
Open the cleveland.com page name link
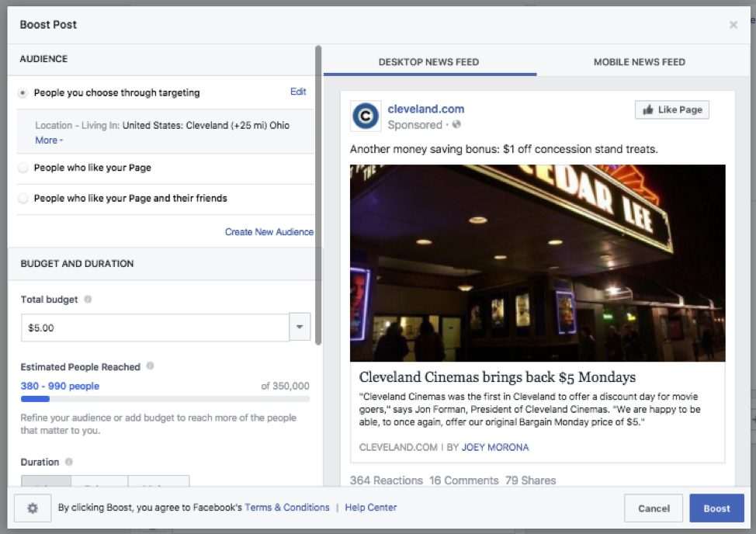[x=425, y=109]
